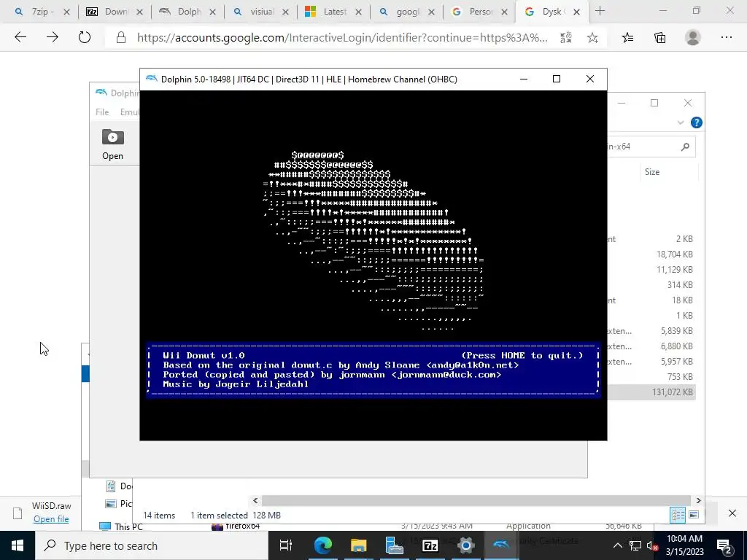Open the Collections icon in Edge toolbar
Image resolution: width=747 pixels, height=560 pixels.
[659, 38]
